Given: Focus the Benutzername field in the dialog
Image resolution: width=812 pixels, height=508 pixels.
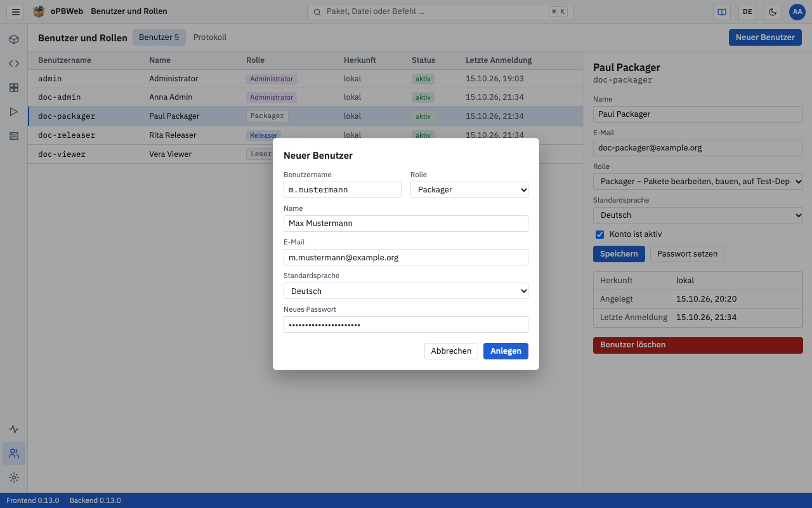Looking at the screenshot, I should (343, 190).
